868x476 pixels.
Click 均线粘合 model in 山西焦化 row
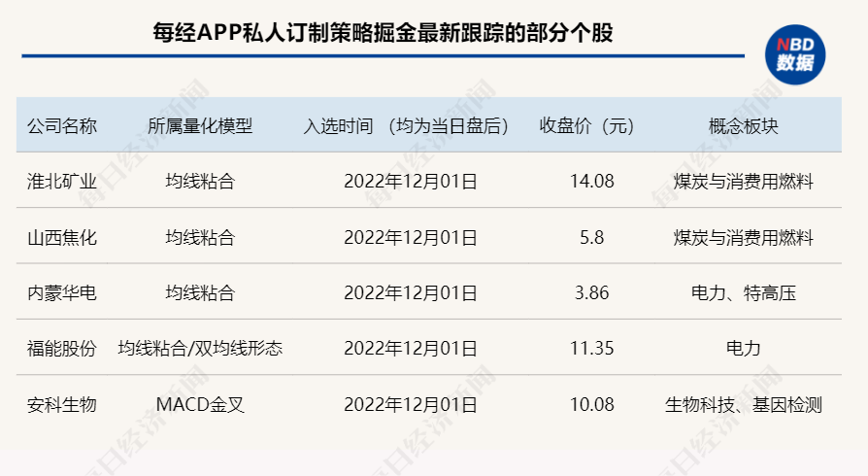pos(200,237)
